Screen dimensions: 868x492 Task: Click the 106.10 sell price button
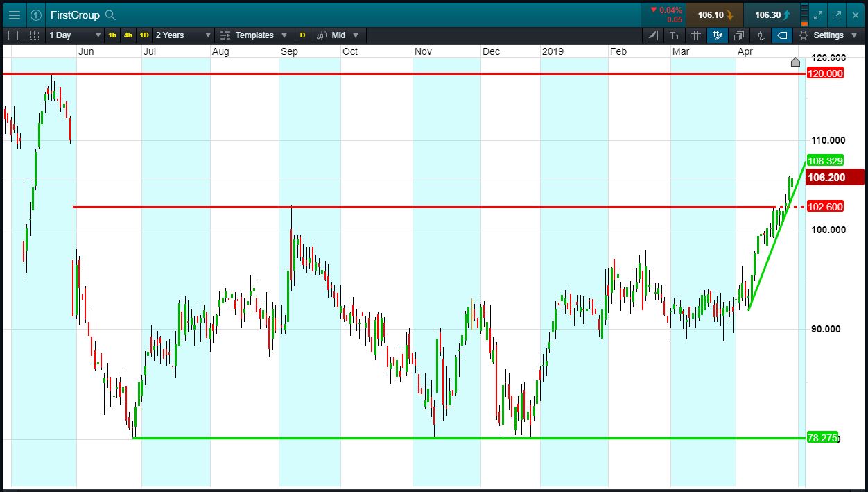tap(714, 15)
